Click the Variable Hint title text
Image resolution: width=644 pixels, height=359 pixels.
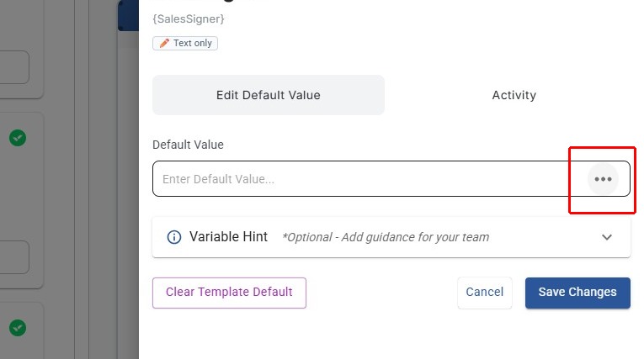coord(228,237)
